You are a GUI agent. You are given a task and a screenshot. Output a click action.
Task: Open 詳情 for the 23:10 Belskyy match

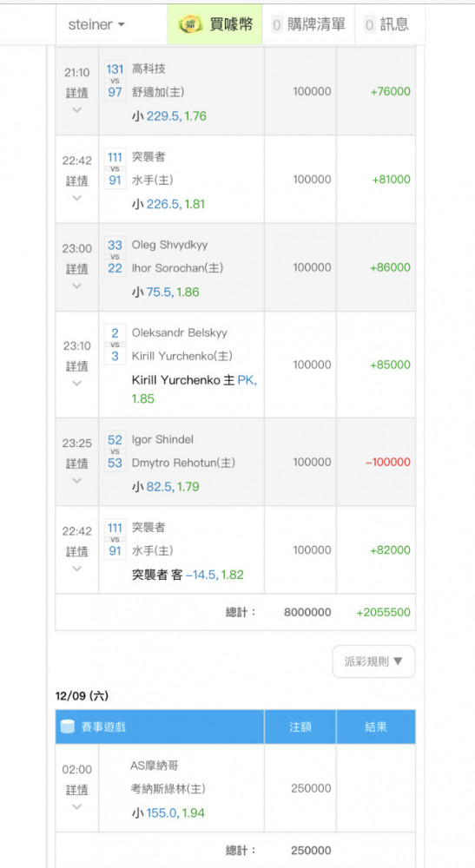[77, 366]
